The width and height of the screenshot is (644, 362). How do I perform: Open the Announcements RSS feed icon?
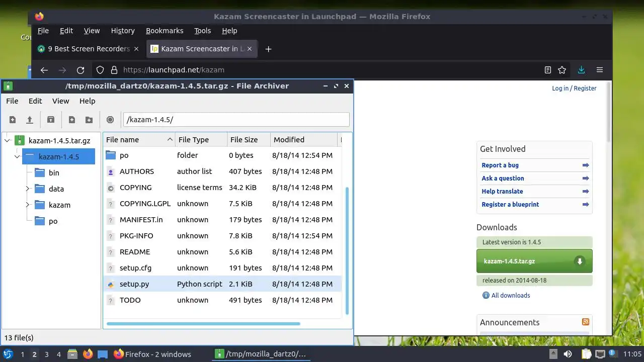click(586, 322)
